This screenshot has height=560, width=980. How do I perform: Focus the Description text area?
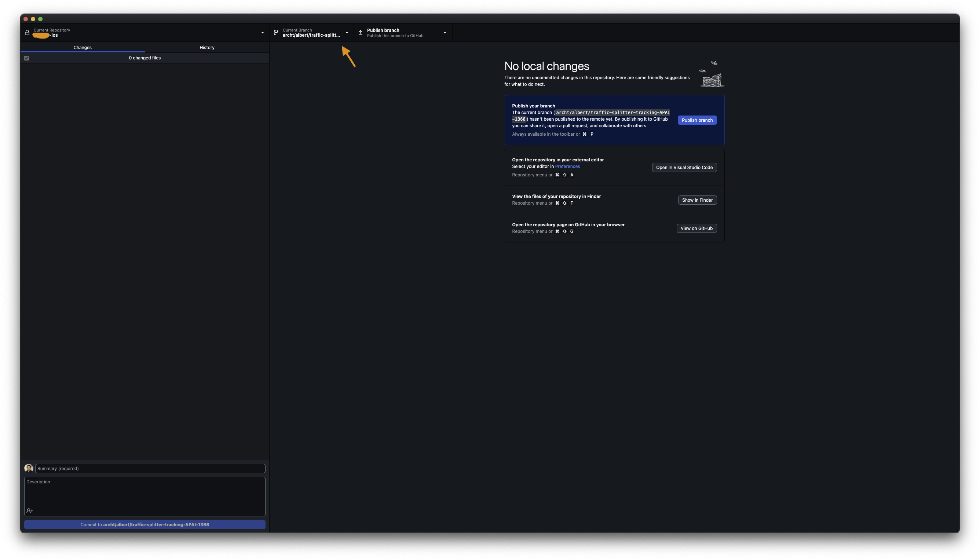(145, 497)
